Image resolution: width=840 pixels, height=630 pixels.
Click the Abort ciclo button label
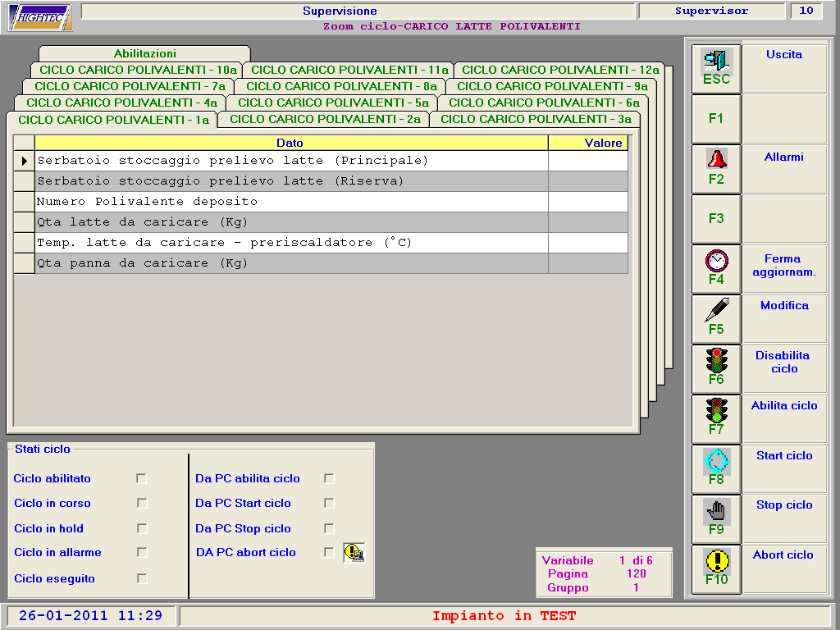(783, 555)
